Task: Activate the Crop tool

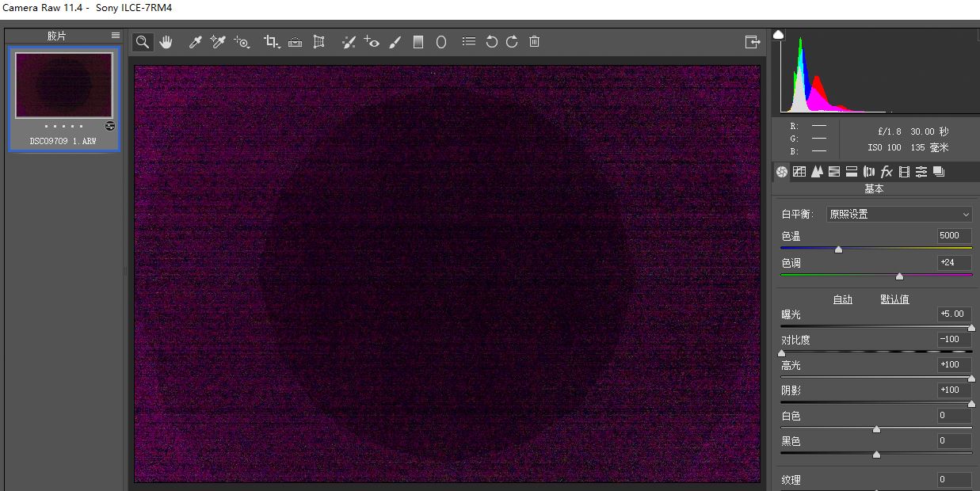Action: [272, 42]
